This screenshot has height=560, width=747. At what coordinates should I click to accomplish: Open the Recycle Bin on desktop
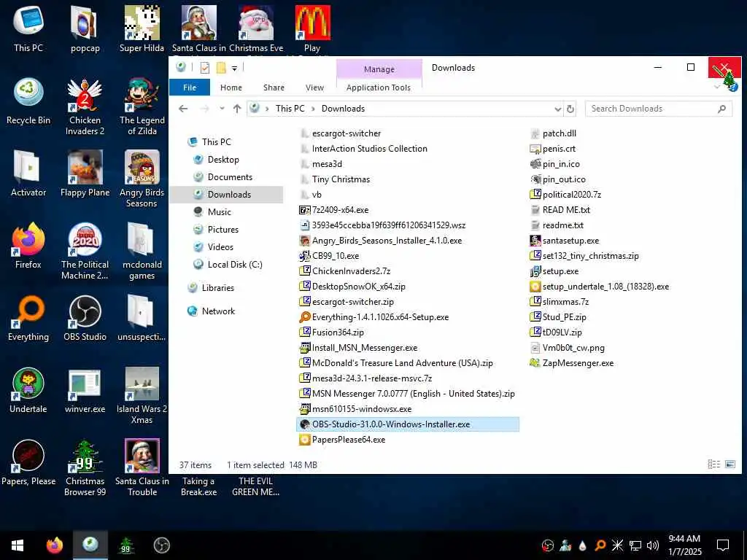(28, 101)
